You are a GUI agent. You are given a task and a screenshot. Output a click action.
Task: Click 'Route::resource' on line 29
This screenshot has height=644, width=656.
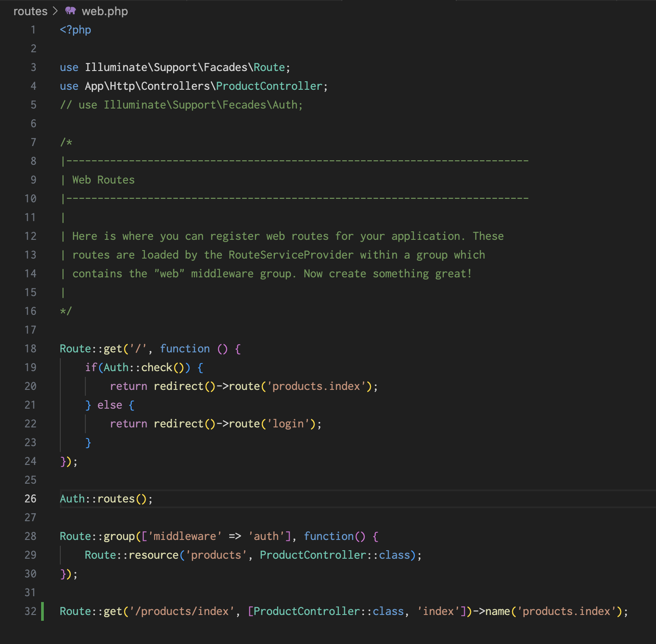tap(132, 555)
